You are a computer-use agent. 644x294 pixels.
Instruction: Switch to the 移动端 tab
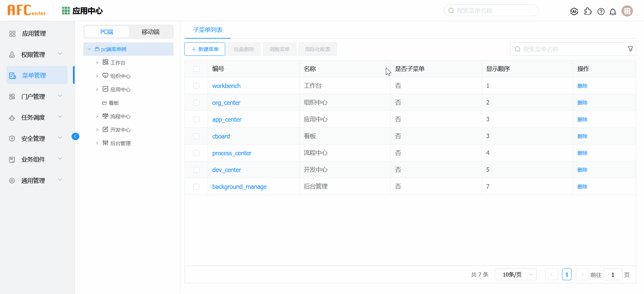(150, 32)
